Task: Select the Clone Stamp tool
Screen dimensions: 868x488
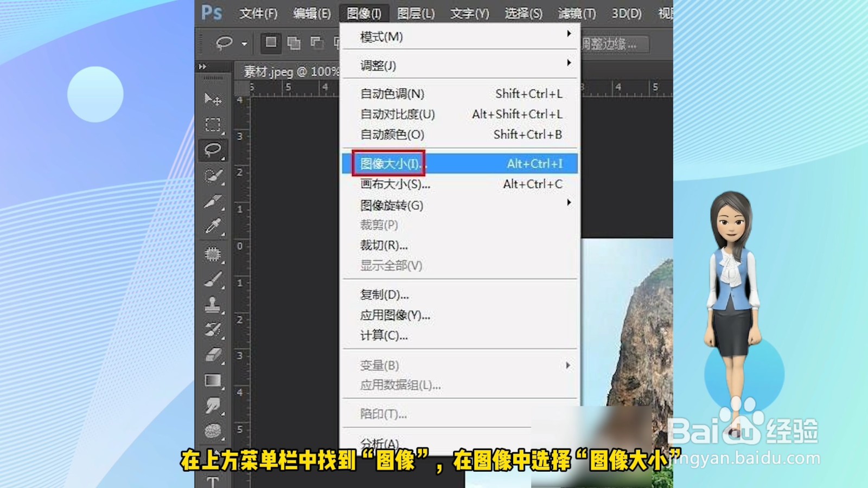Action: [213, 304]
